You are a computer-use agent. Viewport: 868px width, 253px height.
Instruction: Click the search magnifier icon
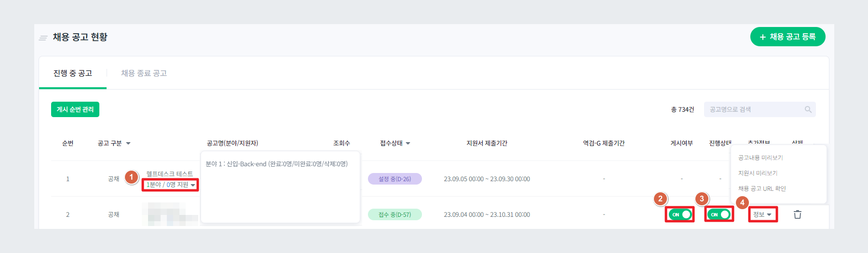pos(808,109)
